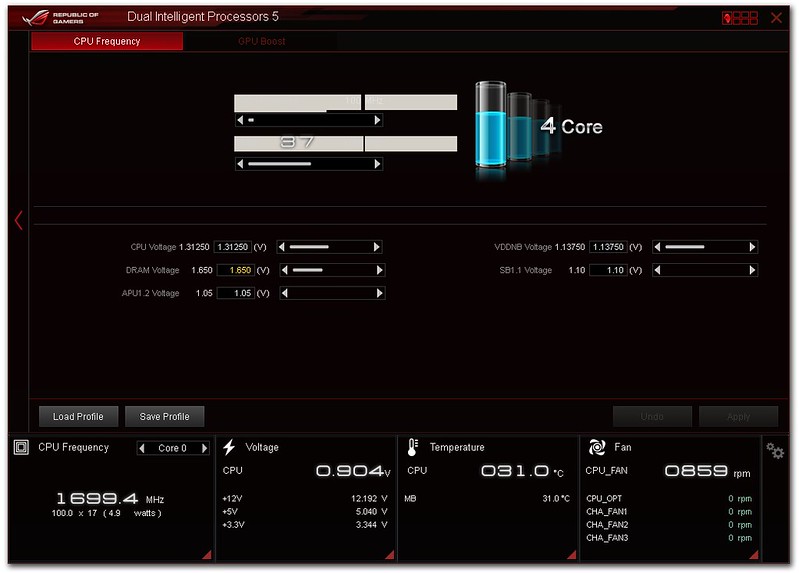The width and height of the screenshot is (799, 573).
Task: Collapse the panel with the red left chevron
Action: coord(19,220)
